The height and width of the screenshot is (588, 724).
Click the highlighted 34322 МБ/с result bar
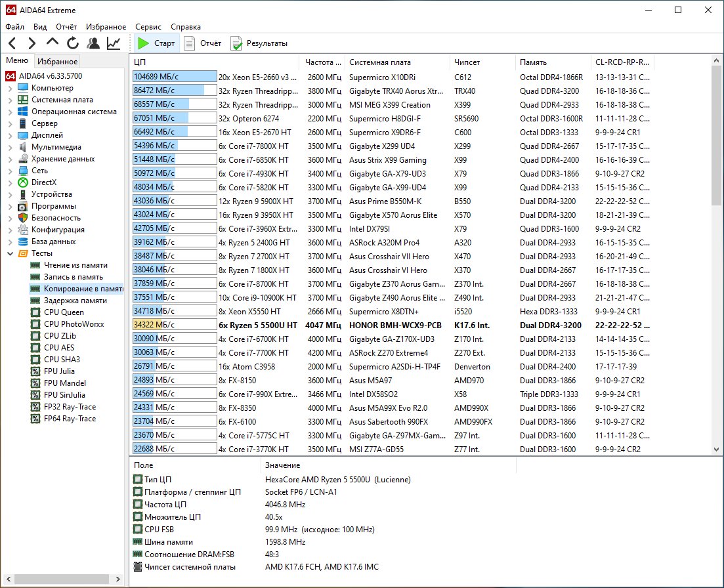click(x=175, y=325)
